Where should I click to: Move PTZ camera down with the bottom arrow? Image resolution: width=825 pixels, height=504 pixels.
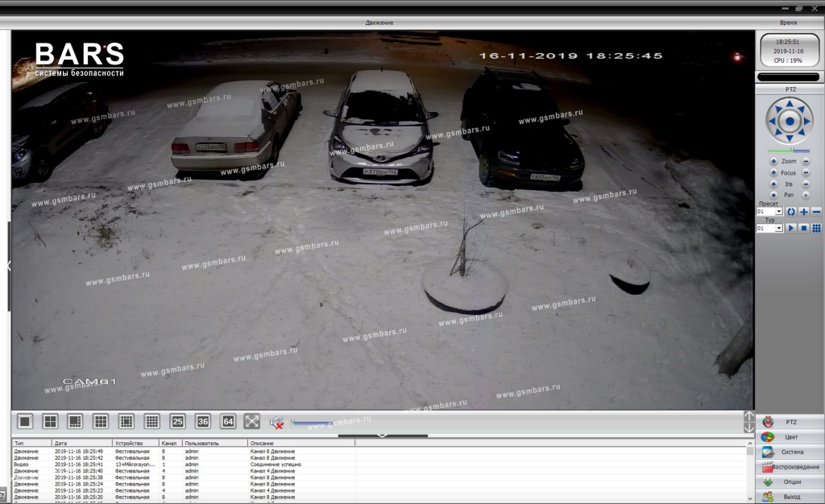790,138
